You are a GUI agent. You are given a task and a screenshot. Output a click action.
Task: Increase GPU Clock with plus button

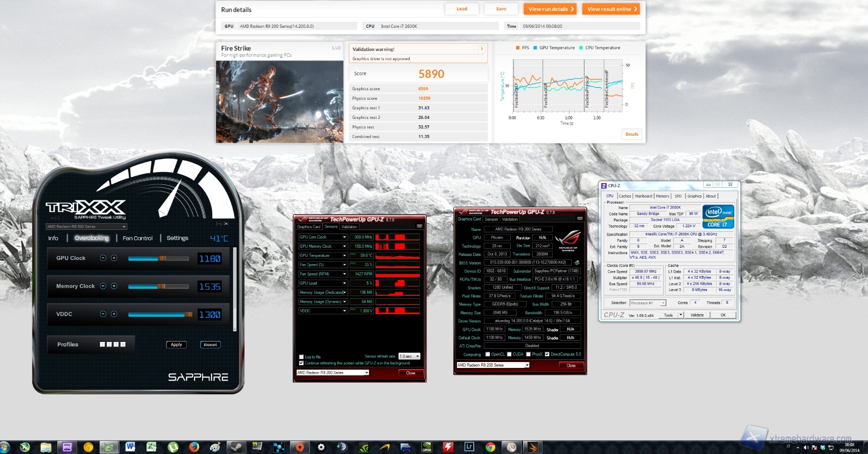(114, 258)
